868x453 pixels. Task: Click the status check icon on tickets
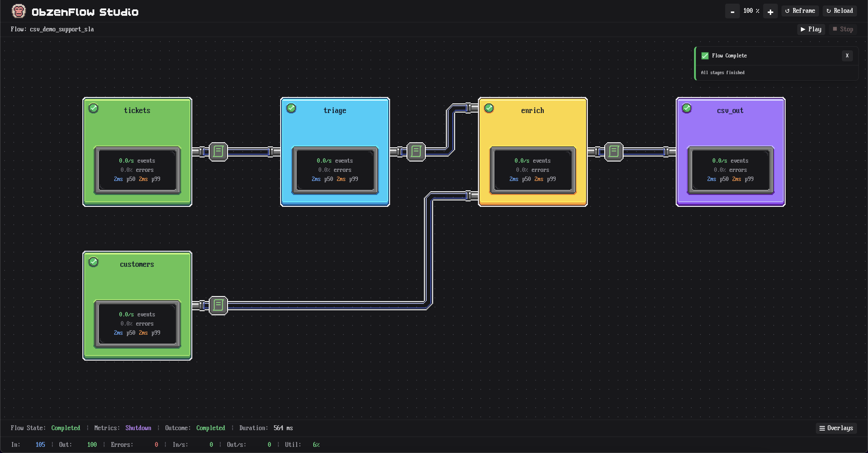(x=93, y=108)
